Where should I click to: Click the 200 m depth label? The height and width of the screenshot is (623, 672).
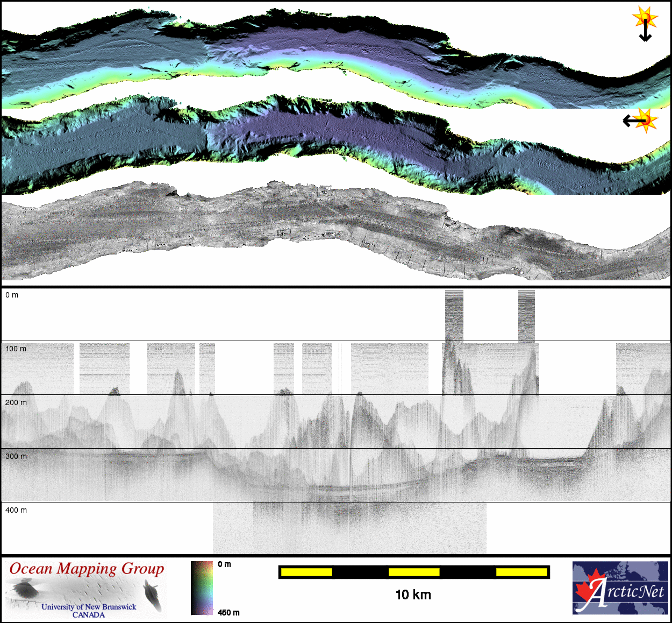pos(16,402)
